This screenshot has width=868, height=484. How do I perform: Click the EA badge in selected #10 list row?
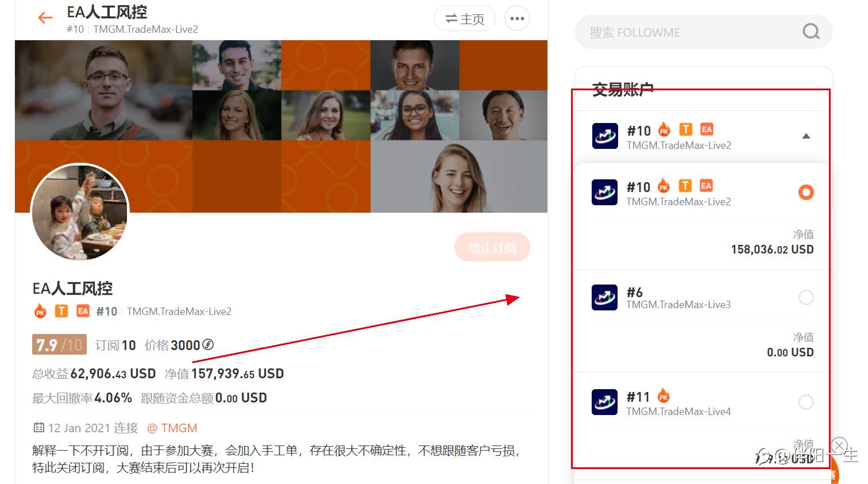coord(706,186)
